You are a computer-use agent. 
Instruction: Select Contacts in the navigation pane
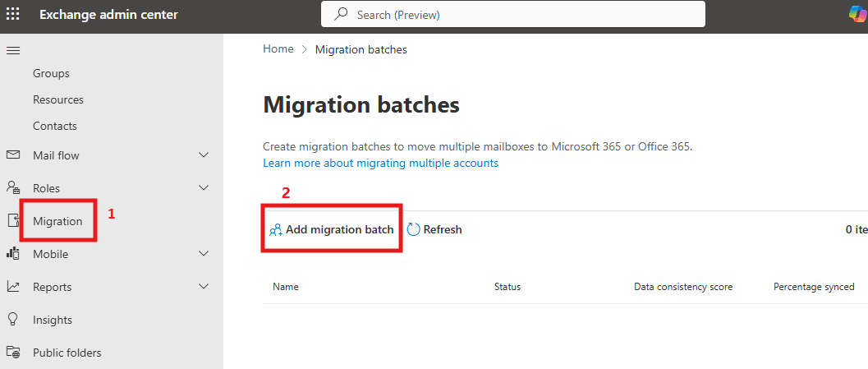54,126
